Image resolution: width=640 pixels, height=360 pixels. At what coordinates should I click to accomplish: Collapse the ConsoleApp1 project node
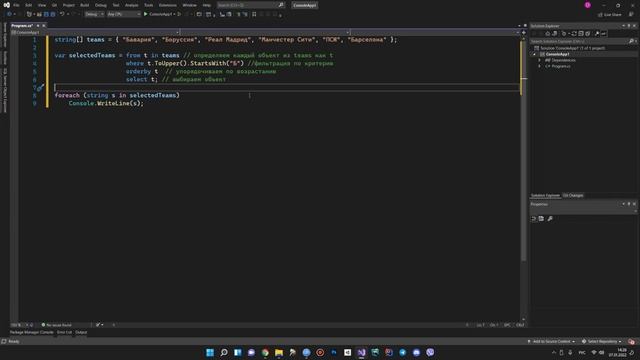coord(534,54)
